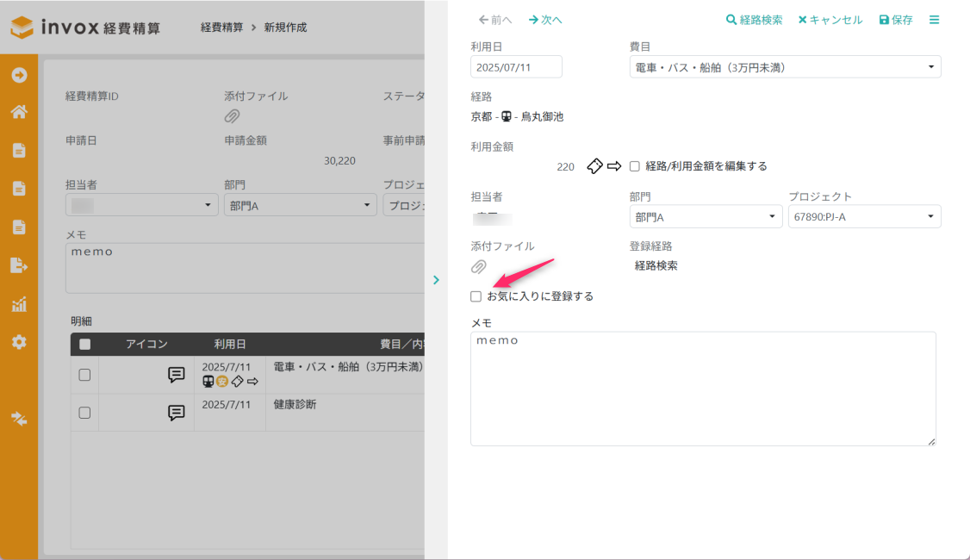Image resolution: width=970 pixels, height=560 pixels.
Task: Click 烏丸御池 in the route text
Action: click(x=542, y=116)
